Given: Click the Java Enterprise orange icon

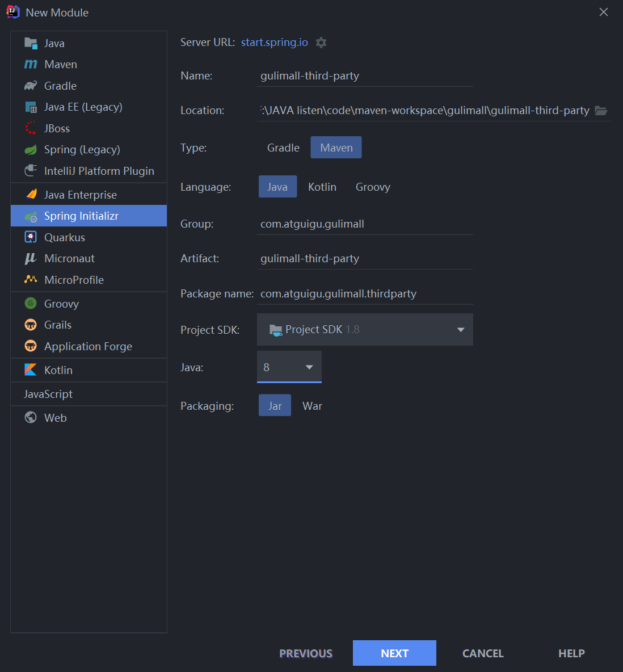Looking at the screenshot, I should point(31,195).
